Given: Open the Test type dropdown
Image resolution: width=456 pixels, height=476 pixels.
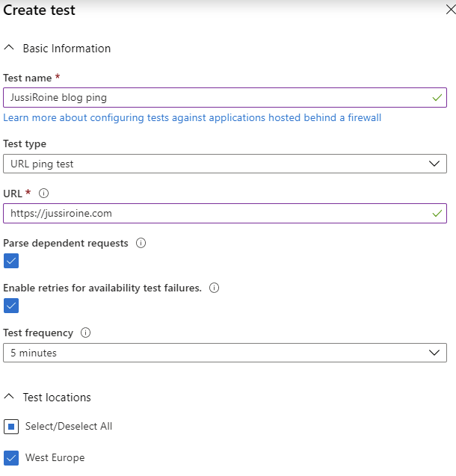Looking at the screenshot, I should [x=225, y=164].
